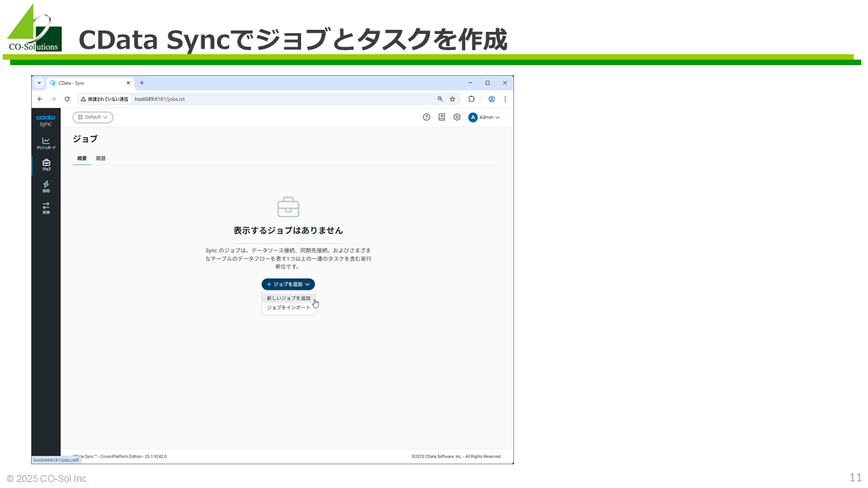Open the settings gear icon
This screenshot has width=868, height=488.
pos(457,117)
